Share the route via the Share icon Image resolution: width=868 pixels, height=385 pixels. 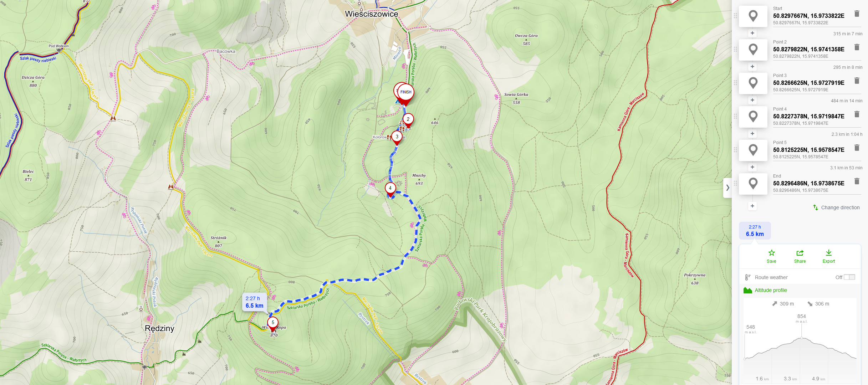(x=800, y=256)
